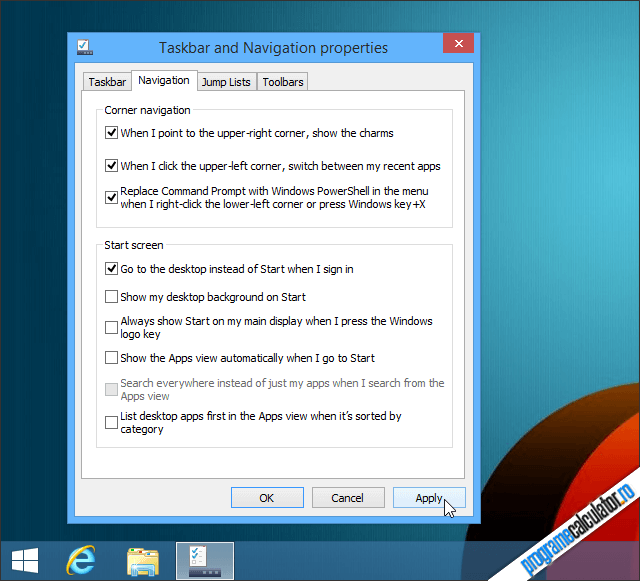The height and width of the screenshot is (581, 640).
Task: Launch Internet Explorer from taskbar
Action: point(81,561)
